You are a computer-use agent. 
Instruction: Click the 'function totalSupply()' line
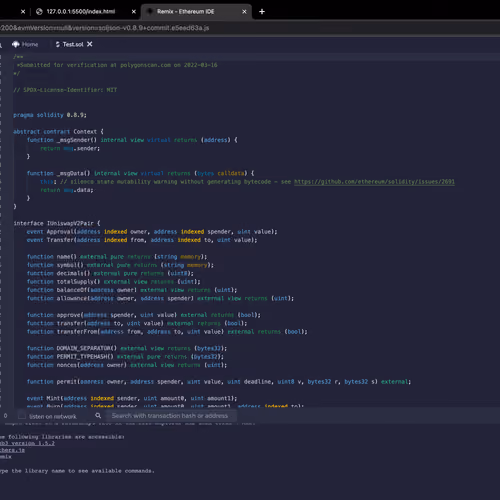point(113,282)
